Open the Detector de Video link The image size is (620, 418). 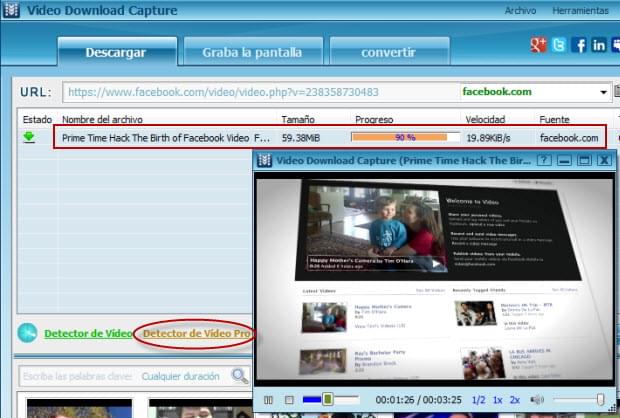[x=88, y=334]
